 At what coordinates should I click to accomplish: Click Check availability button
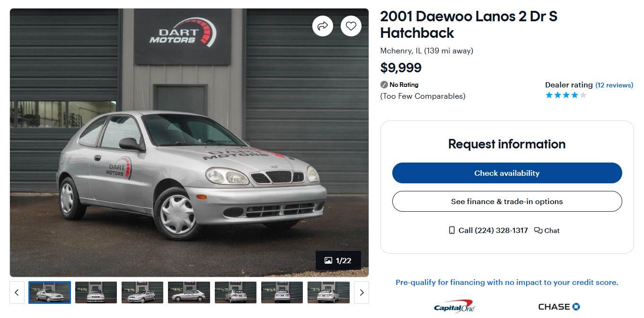[x=507, y=173]
